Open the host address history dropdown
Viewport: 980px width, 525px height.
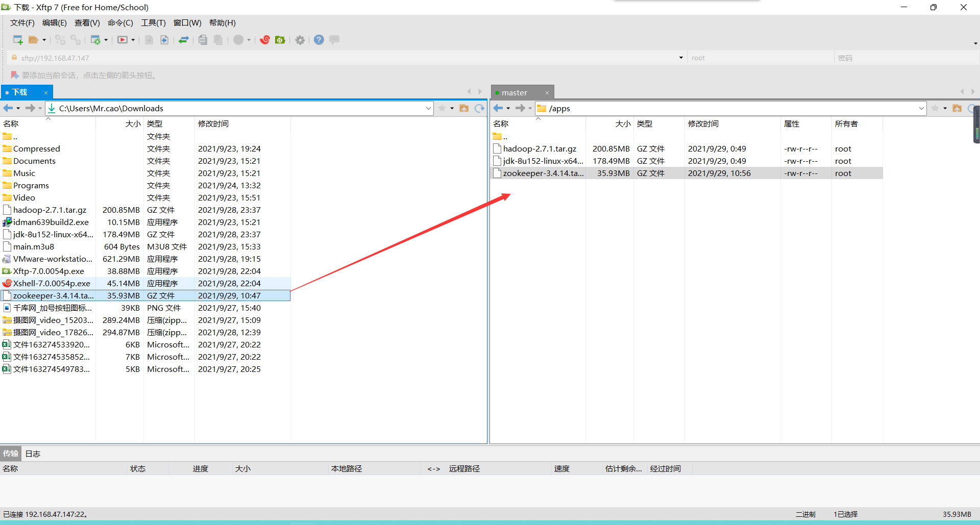tap(681, 58)
